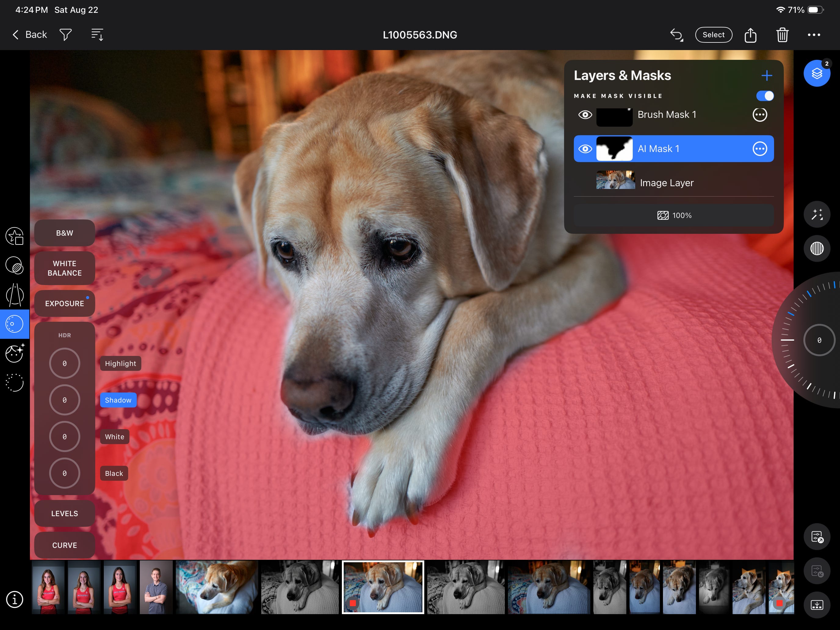Hide Brush Mask 1 with its eye icon
This screenshot has width=840, height=630.
585,115
